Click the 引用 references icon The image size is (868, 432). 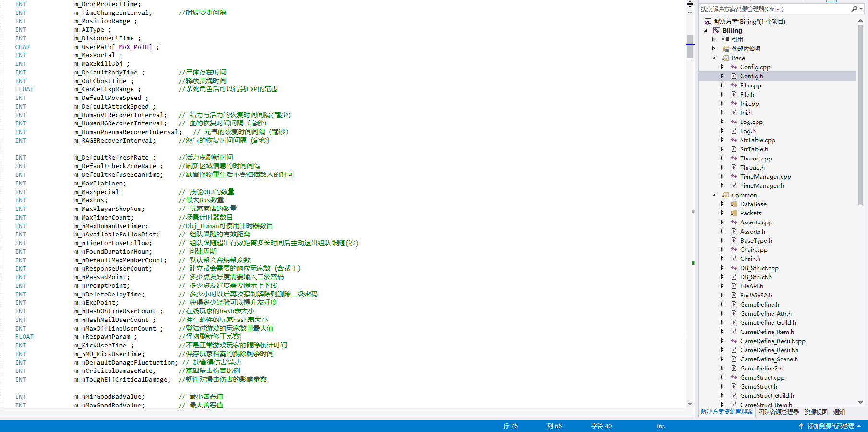coord(725,39)
